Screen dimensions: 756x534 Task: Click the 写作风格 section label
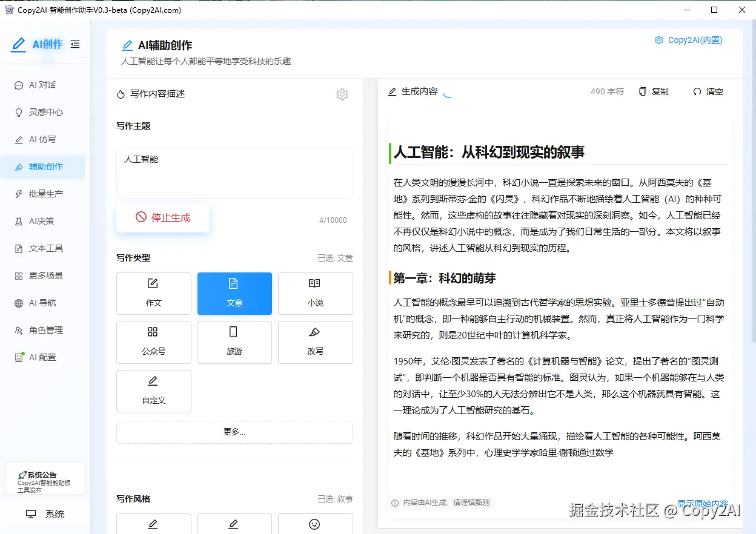pyautogui.click(x=133, y=499)
